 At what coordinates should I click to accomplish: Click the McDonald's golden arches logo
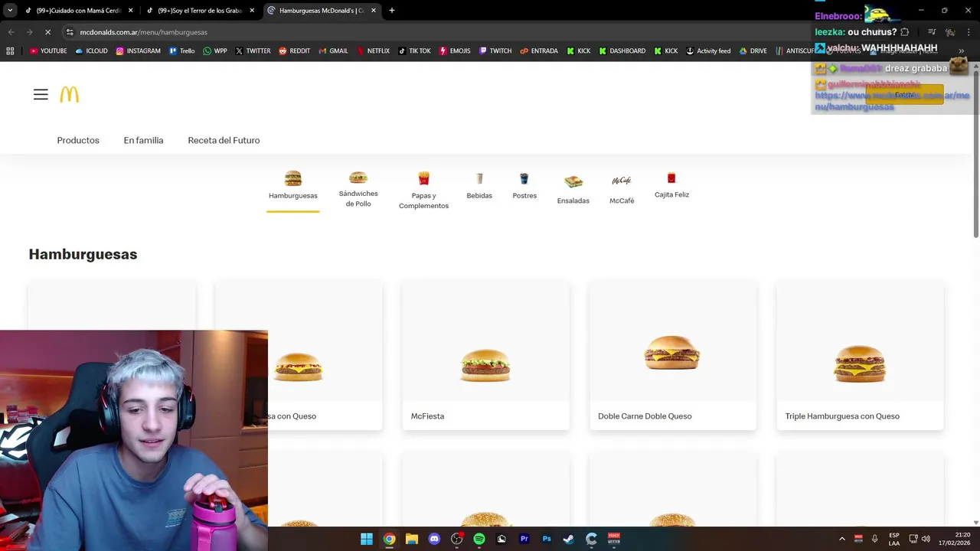click(69, 94)
